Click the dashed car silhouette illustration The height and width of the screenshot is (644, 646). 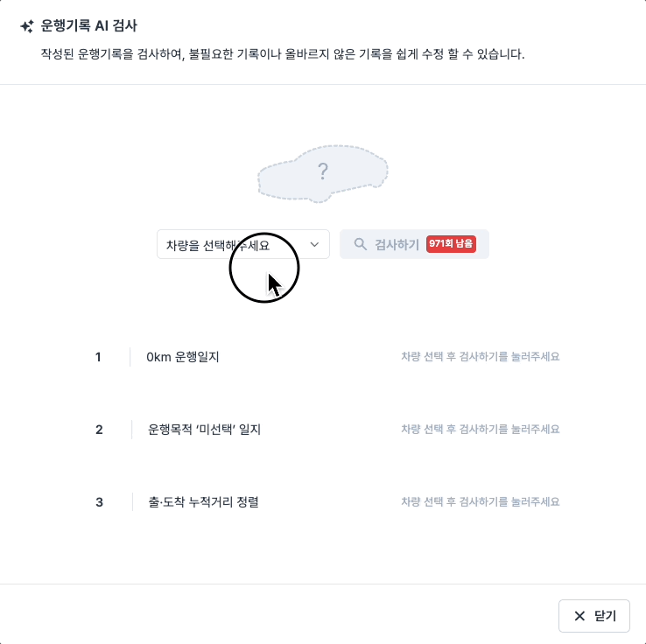coord(323,174)
